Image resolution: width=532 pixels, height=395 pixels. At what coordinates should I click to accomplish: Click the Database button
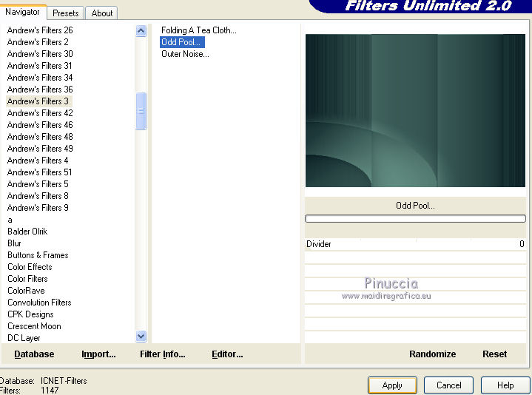(34, 354)
